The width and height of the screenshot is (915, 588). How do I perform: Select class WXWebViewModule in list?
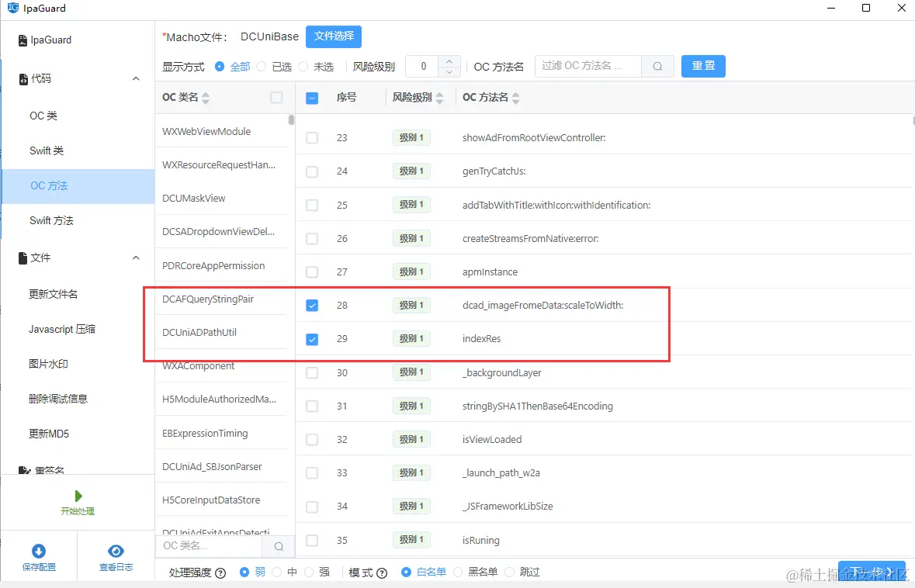point(206,132)
